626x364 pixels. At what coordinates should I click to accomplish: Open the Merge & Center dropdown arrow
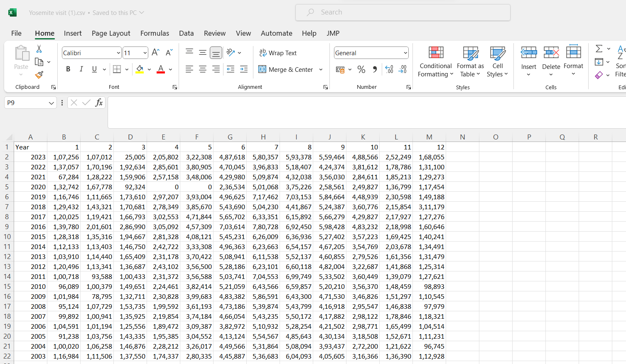click(321, 69)
